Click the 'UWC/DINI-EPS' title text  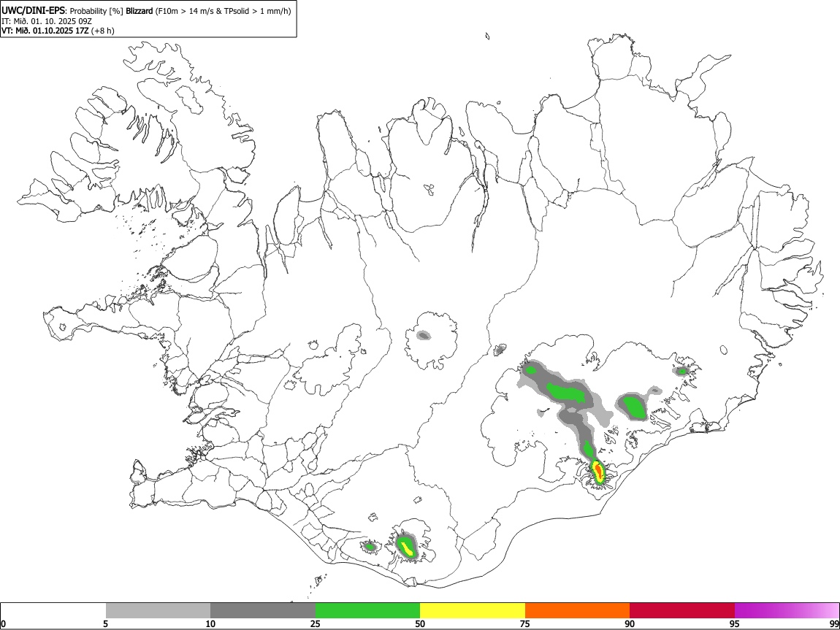coord(34,11)
